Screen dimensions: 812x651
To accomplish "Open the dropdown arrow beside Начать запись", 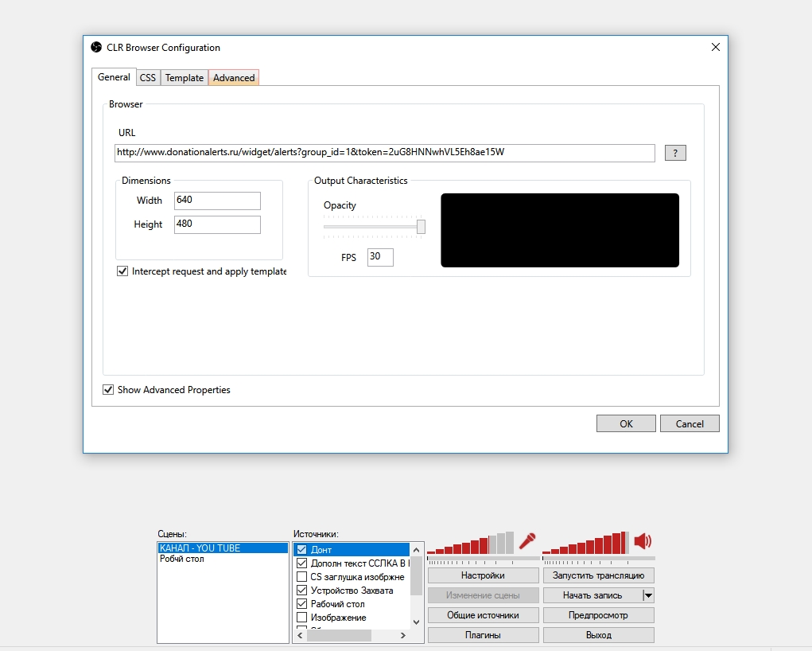I will (x=648, y=595).
